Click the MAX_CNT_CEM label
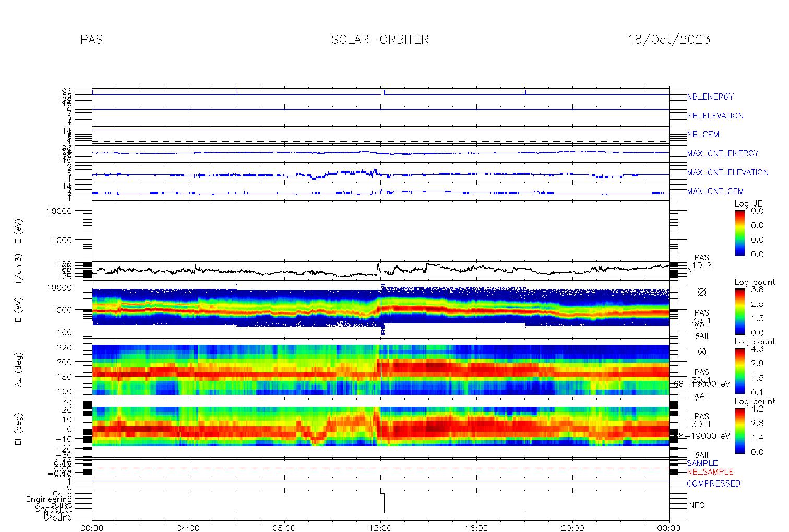This screenshot has height=532, width=789. (715, 191)
